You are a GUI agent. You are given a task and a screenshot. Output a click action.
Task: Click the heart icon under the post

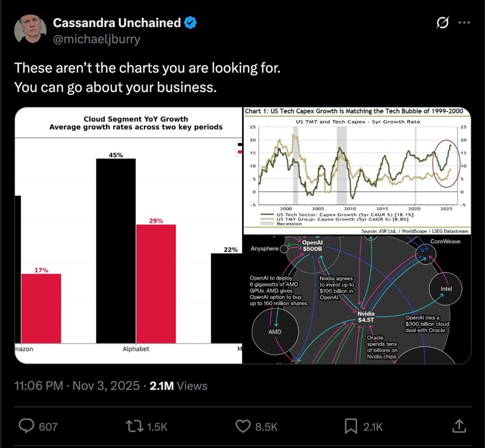[x=242, y=426]
